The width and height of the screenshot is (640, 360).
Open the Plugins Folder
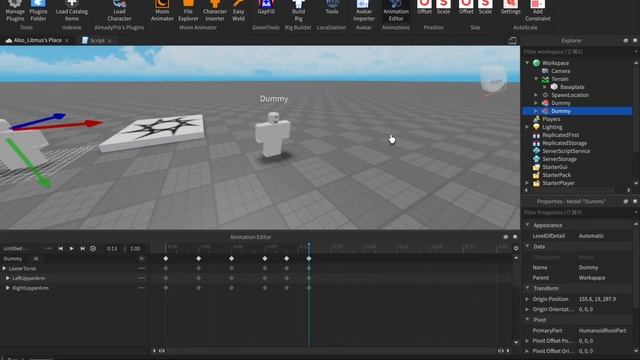(x=38, y=11)
